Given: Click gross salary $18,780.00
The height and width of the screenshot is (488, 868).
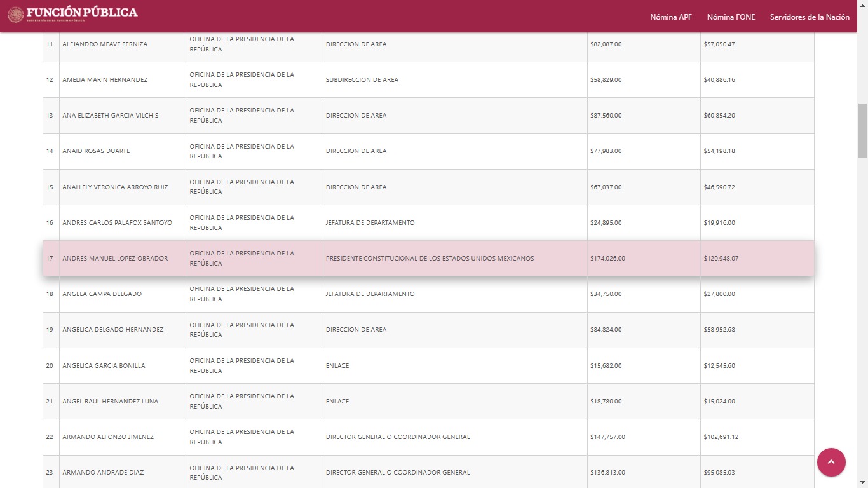Looking at the screenshot, I should click(x=606, y=402).
